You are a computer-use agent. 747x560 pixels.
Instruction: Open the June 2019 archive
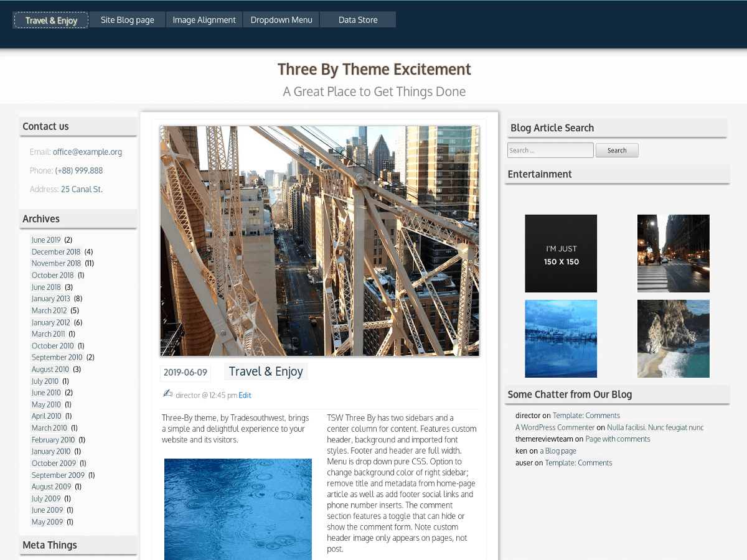pyautogui.click(x=46, y=240)
